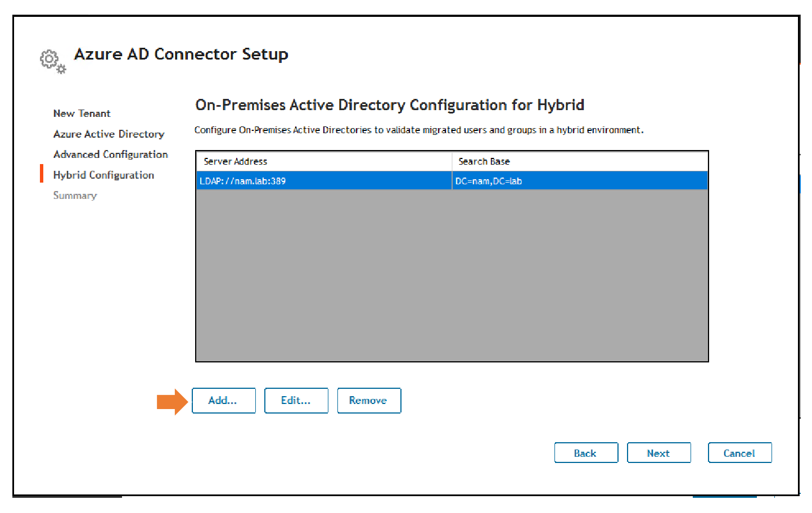This screenshot has height=513, width=812.
Task: Go Back to the previous page
Action: point(586,453)
